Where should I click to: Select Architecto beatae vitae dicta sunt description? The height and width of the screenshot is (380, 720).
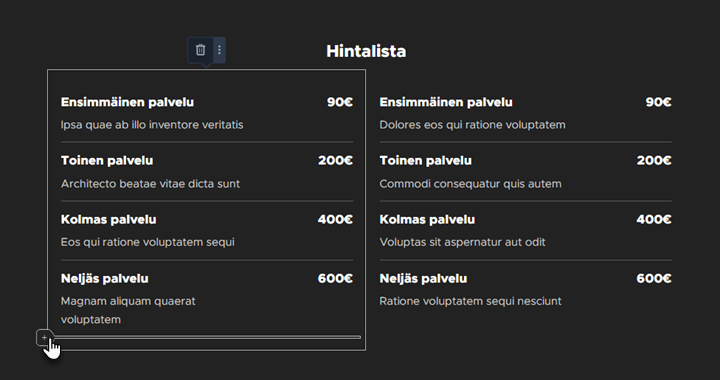pyautogui.click(x=150, y=184)
